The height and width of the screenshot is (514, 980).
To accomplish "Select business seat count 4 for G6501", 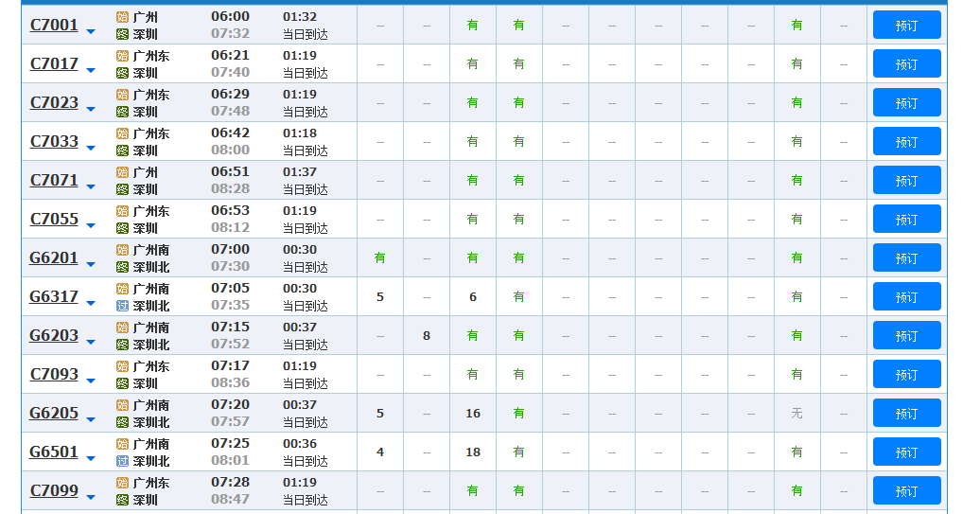I will click(x=380, y=452).
